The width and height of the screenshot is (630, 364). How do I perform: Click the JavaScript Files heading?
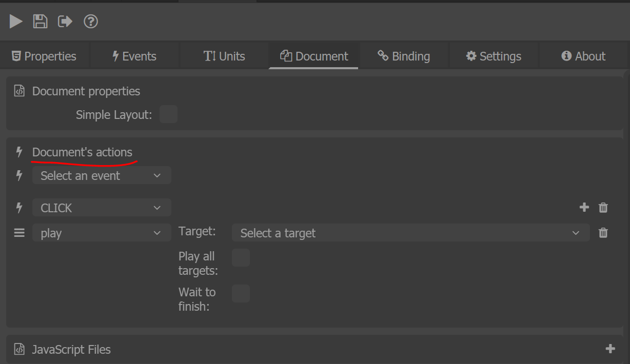point(71,350)
